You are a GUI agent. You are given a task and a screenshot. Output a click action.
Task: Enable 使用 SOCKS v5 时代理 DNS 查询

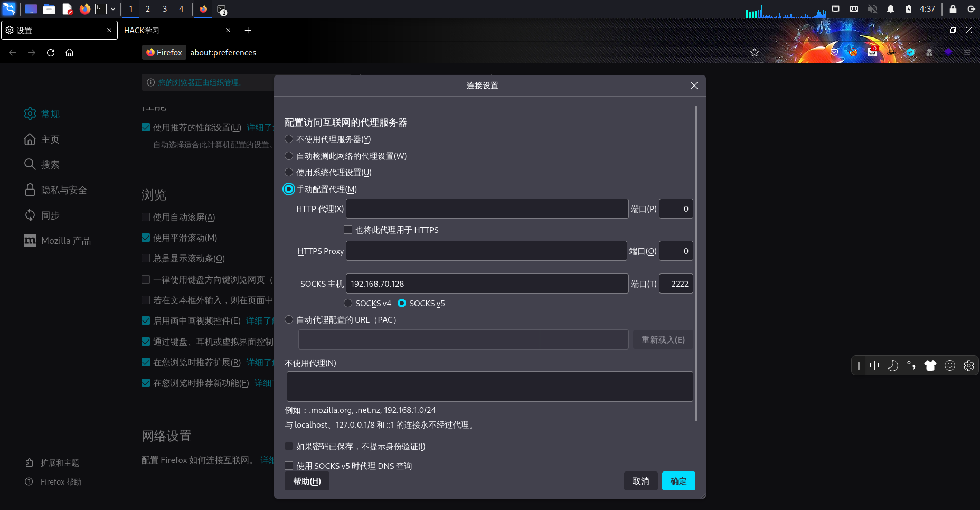pyautogui.click(x=289, y=466)
